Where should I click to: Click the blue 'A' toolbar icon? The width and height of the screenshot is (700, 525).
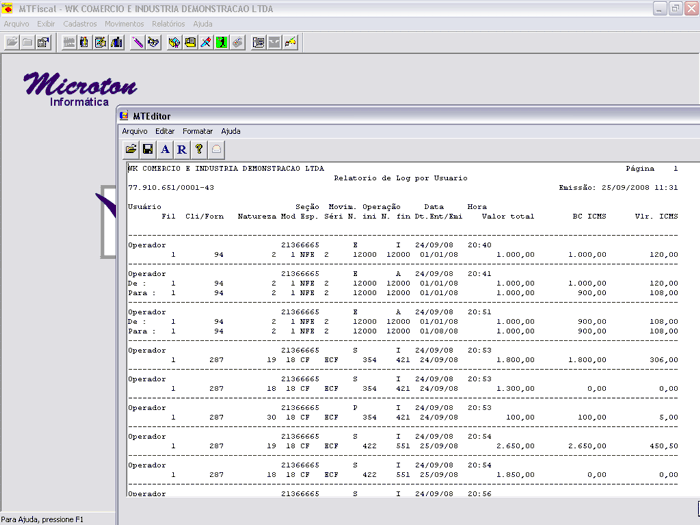pyautogui.click(x=165, y=149)
